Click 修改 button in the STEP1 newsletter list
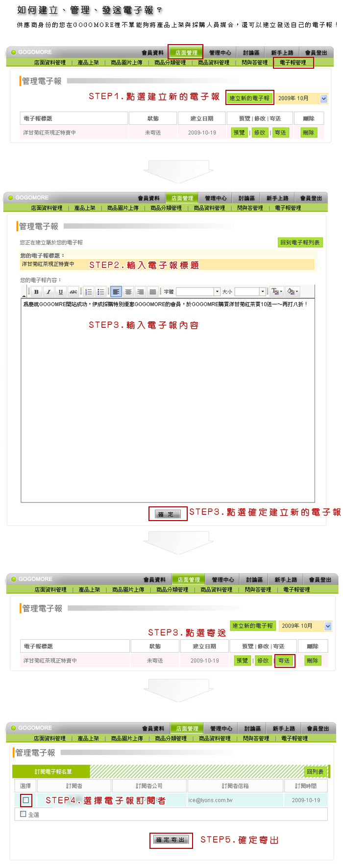This screenshot has height=868, width=343. [260, 132]
